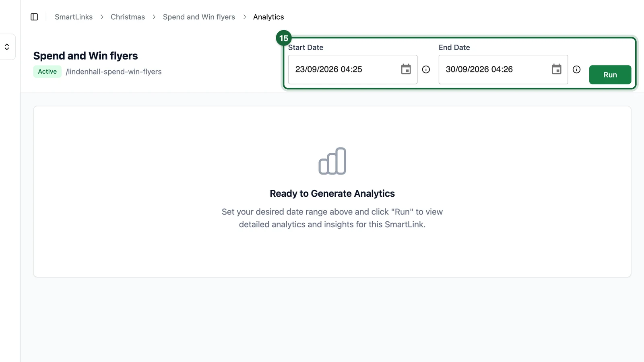This screenshot has width=644, height=362.
Task: Open the End Date calendar picker
Action: [x=556, y=69]
